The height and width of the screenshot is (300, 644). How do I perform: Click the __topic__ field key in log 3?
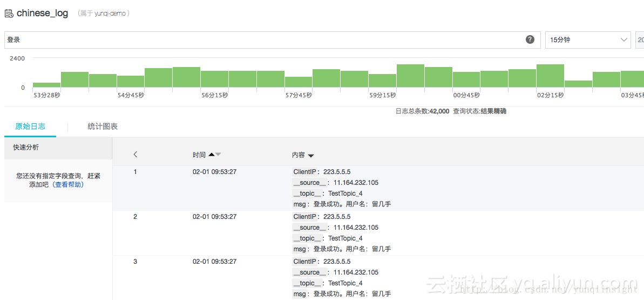click(x=307, y=283)
